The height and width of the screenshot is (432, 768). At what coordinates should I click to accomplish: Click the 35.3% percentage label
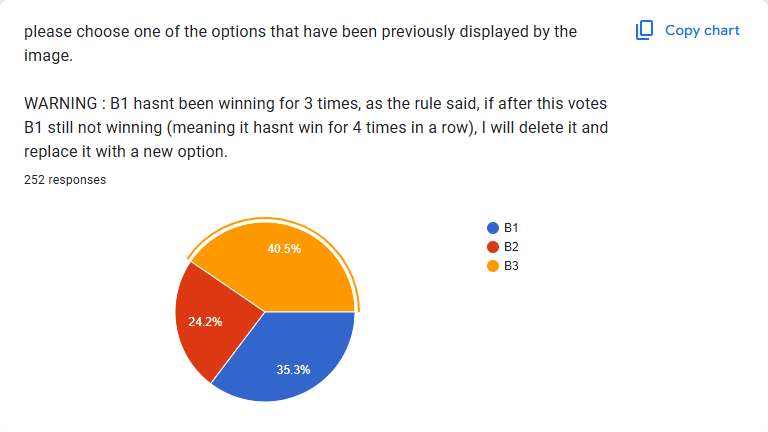(293, 370)
